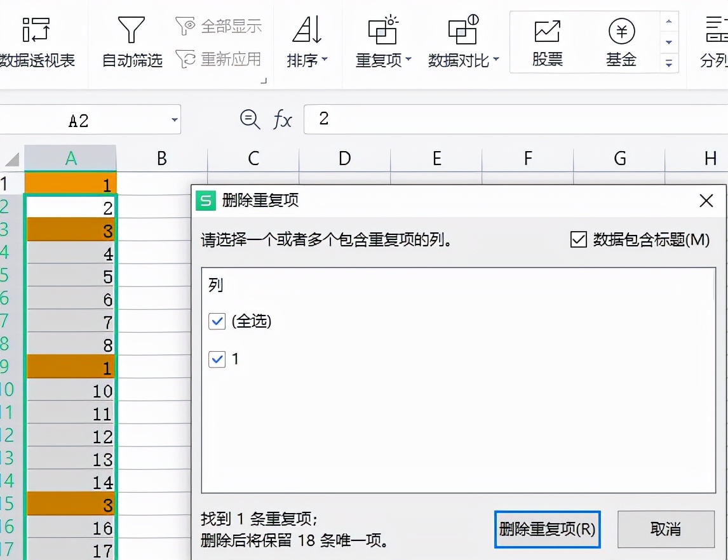The width and height of the screenshot is (728, 560).
Task: Select column D header
Action: coord(344,158)
